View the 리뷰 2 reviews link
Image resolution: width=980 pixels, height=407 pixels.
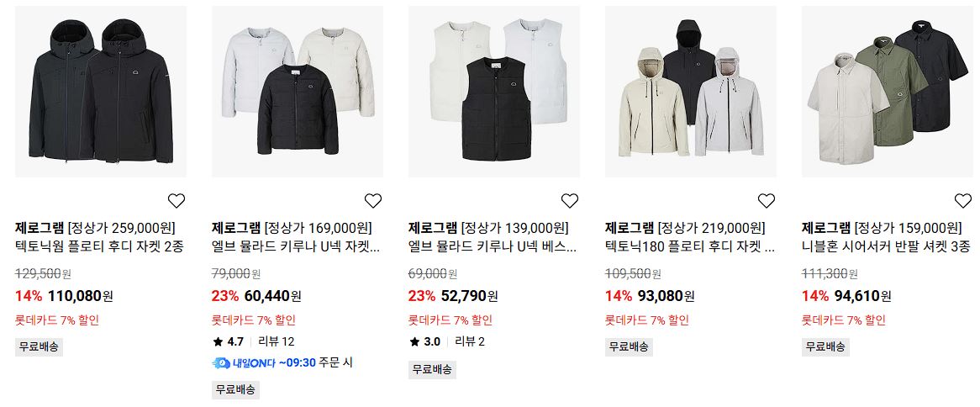coord(469,342)
